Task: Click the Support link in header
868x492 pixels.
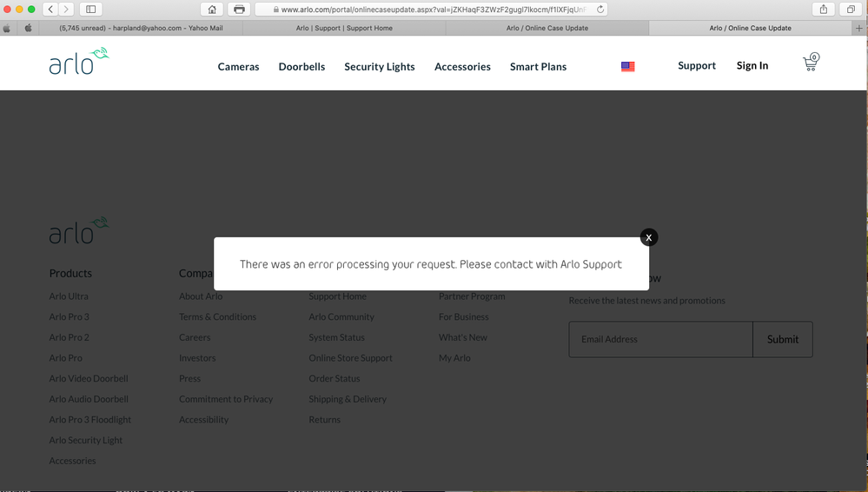Action: (696, 65)
